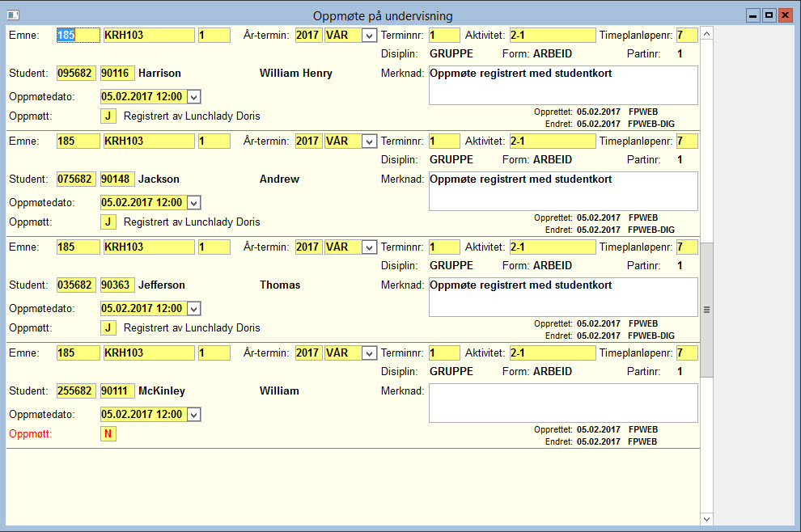The height and width of the screenshot is (532, 801).
Task: Expand the Oppmøtedato date dropdown for McKinley
Action: 194,415
